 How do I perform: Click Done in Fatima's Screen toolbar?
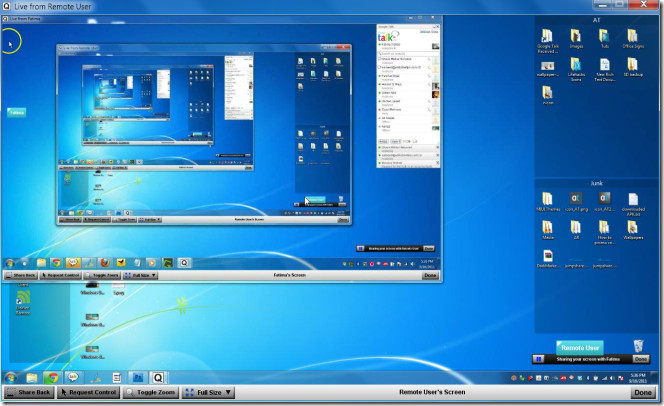point(430,275)
